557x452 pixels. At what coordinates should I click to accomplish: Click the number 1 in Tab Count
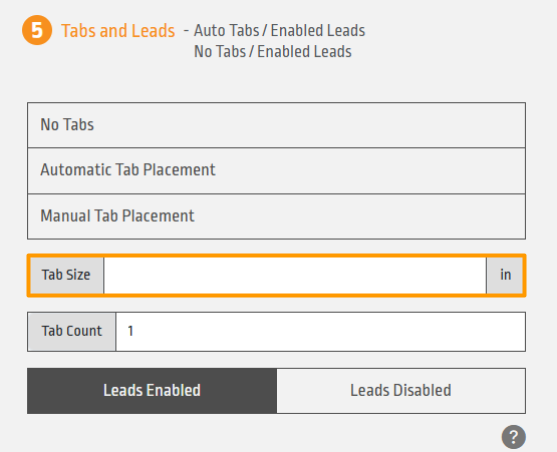tap(130, 331)
